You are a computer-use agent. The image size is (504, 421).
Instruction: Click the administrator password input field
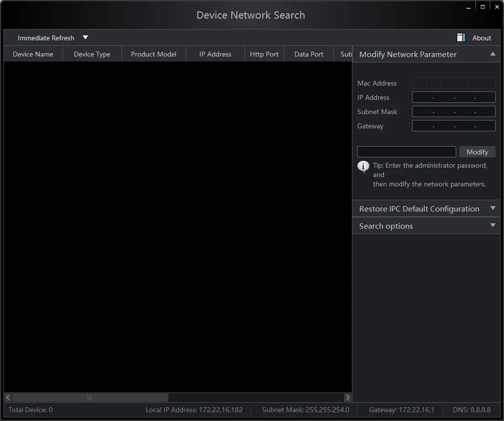click(407, 151)
